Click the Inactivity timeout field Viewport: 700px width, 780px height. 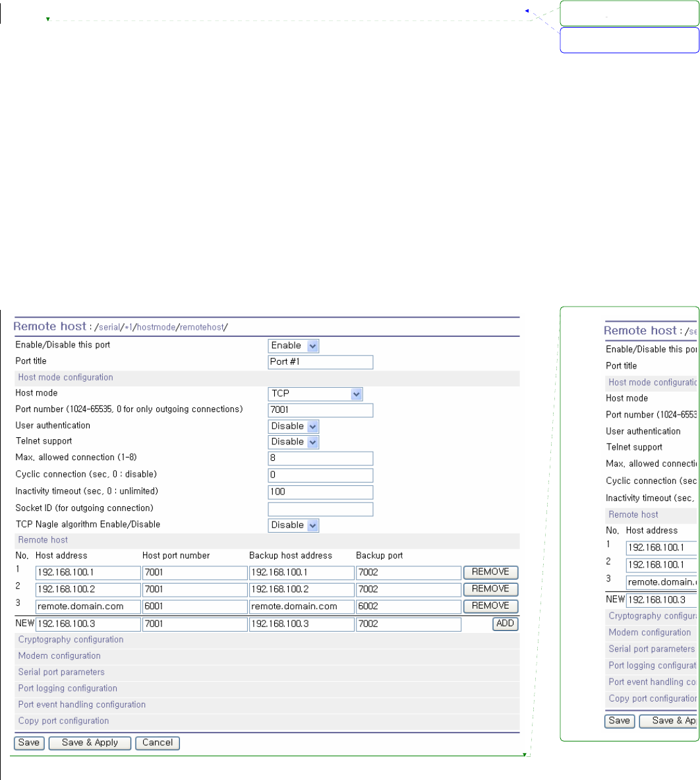(320, 492)
